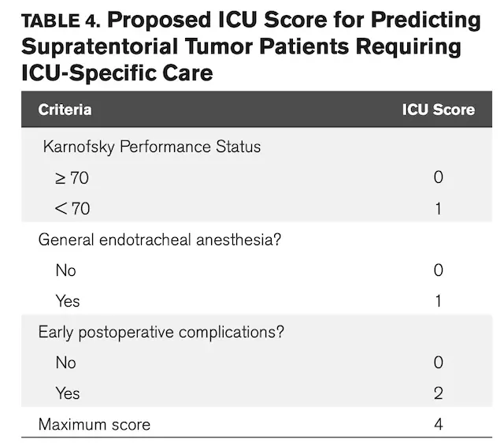Click the score 1 beside "< 70"
504x447 pixels.
pyautogui.click(x=438, y=209)
